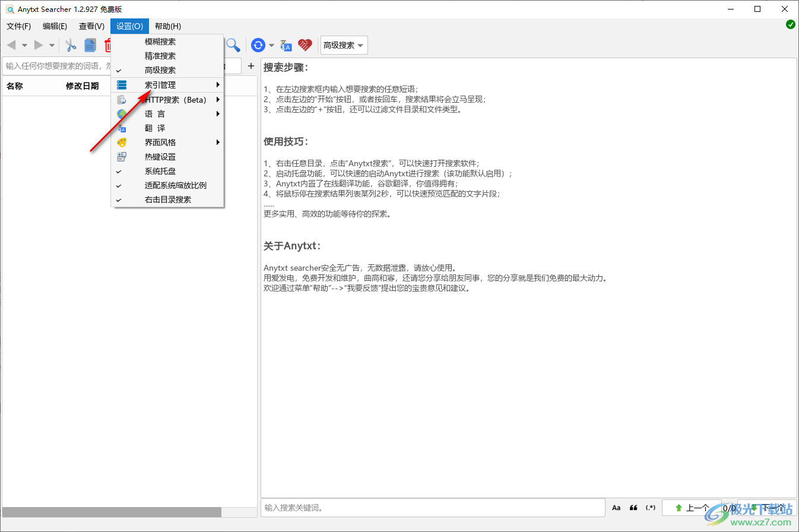Open 热键设置 from the menu
799x532 pixels.
167,157
